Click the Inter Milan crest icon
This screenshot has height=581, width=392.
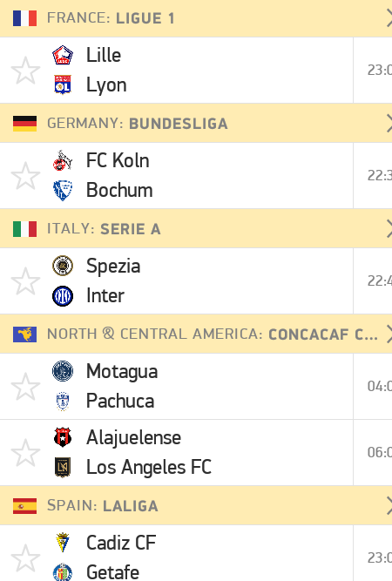pos(63,296)
